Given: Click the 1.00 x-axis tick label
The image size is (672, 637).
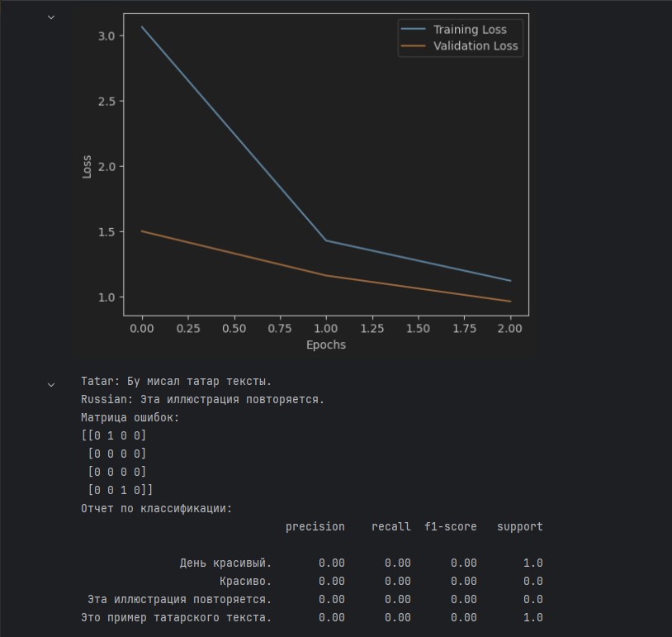Looking at the screenshot, I should coord(326,329).
